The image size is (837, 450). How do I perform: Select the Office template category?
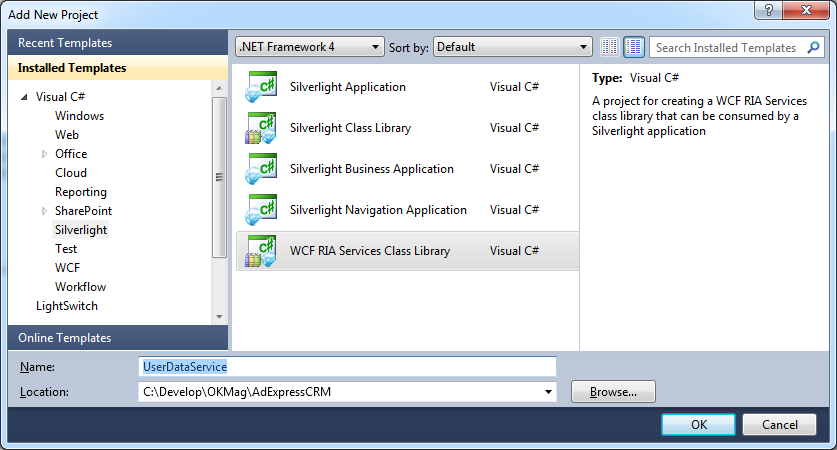tap(71, 154)
